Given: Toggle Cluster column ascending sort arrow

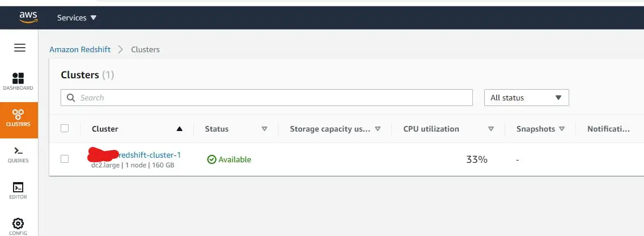Looking at the screenshot, I should tap(179, 129).
